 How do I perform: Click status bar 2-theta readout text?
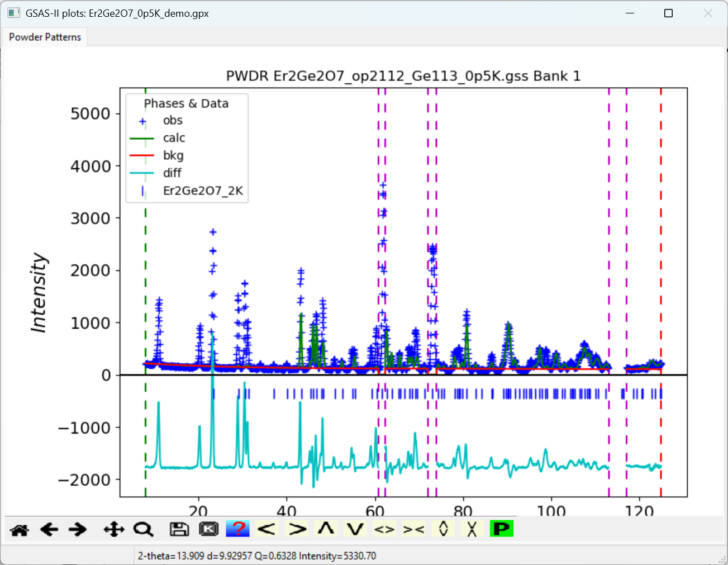[x=257, y=556]
